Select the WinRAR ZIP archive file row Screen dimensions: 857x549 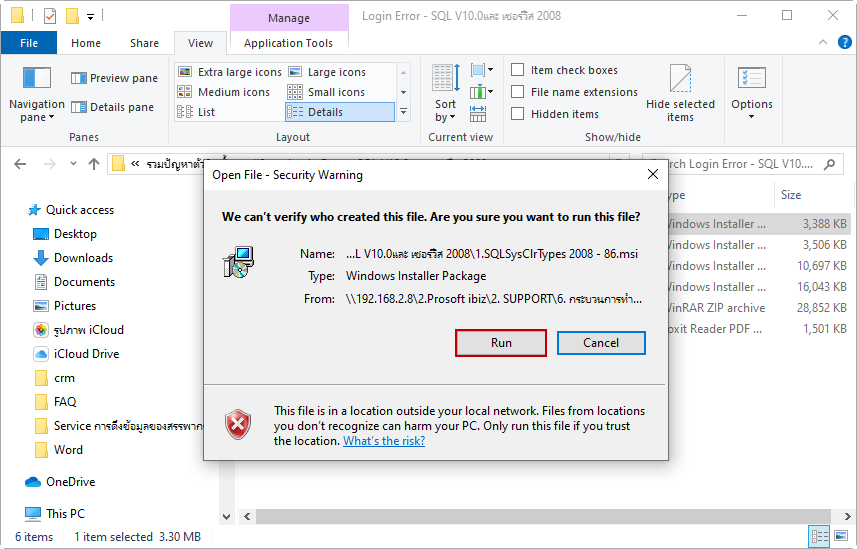(x=758, y=308)
